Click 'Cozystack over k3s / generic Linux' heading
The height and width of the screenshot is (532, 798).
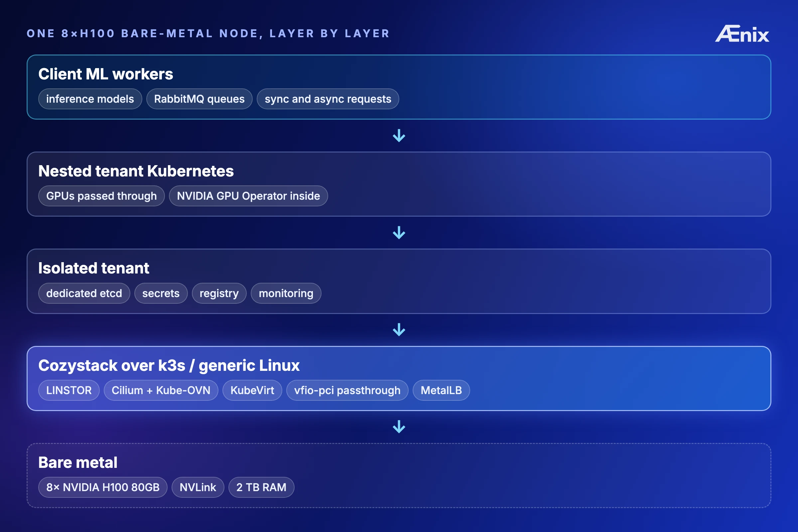pyautogui.click(x=169, y=366)
